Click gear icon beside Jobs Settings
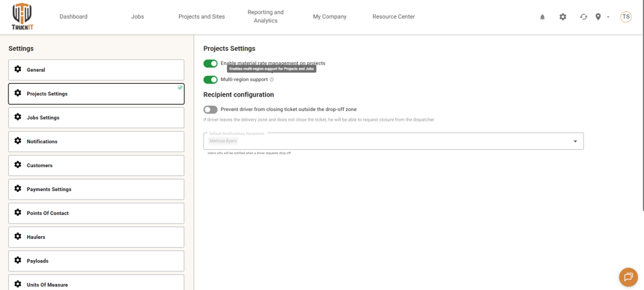Image resolution: width=644 pixels, height=290 pixels. tap(18, 117)
